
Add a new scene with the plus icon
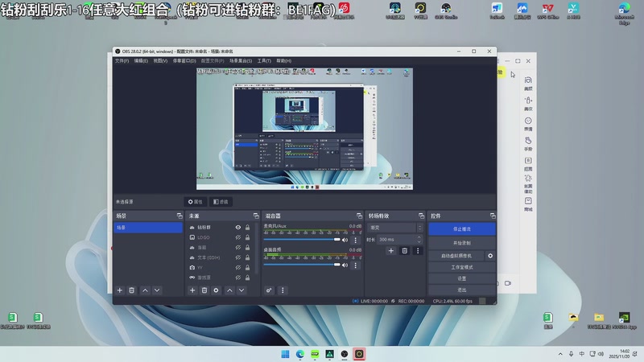119,290
